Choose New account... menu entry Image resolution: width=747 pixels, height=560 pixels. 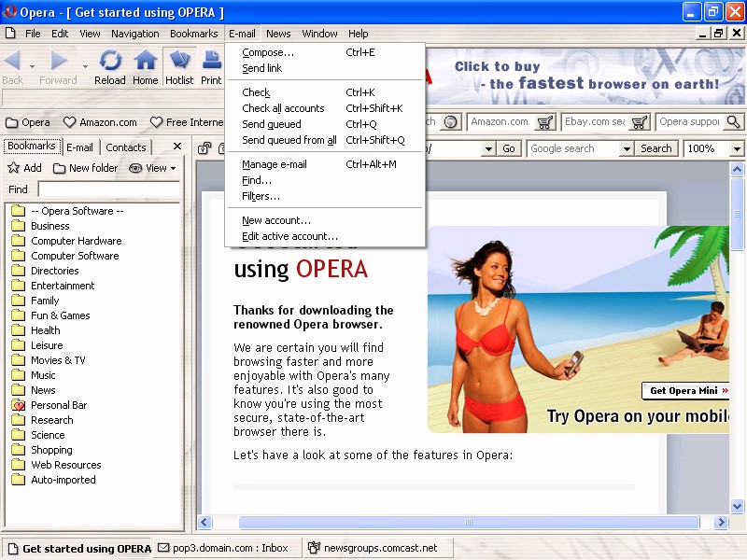(325, 220)
